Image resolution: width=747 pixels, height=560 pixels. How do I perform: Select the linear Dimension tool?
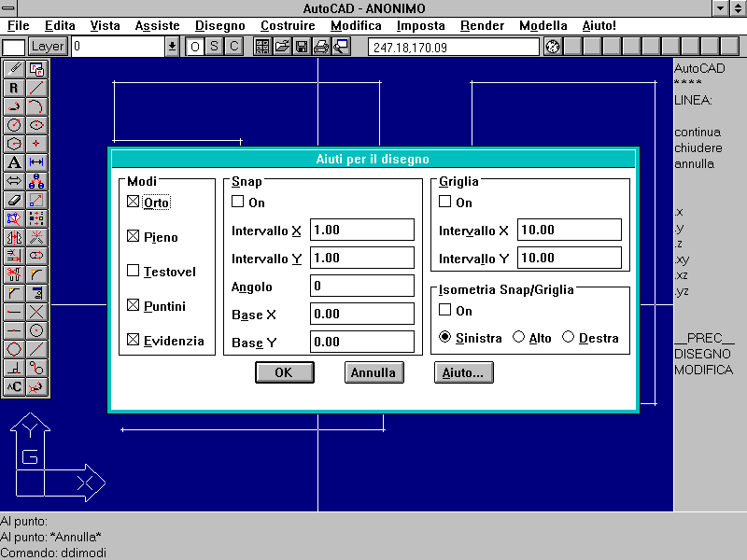[x=36, y=162]
